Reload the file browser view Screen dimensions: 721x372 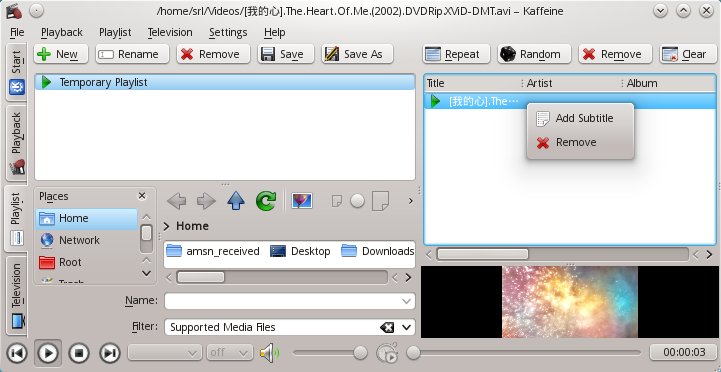pyautogui.click(x=266, y=201)
